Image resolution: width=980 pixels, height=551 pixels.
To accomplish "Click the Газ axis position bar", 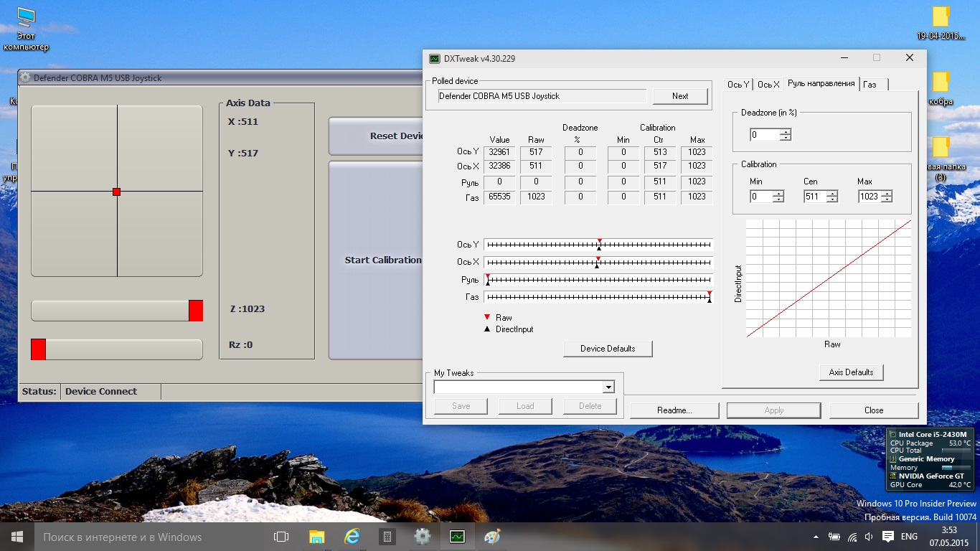I will pos(598,297).
